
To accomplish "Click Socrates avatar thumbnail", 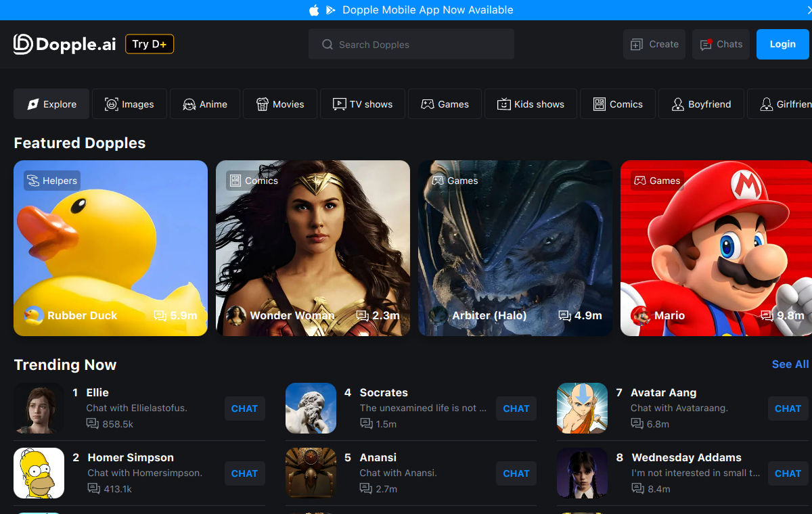I will click(311, 408).
